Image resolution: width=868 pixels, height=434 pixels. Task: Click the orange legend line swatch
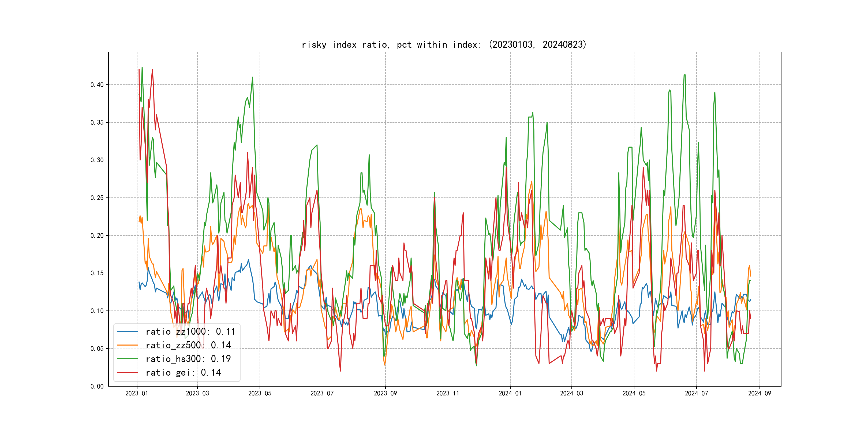click(x=127, y=345)
